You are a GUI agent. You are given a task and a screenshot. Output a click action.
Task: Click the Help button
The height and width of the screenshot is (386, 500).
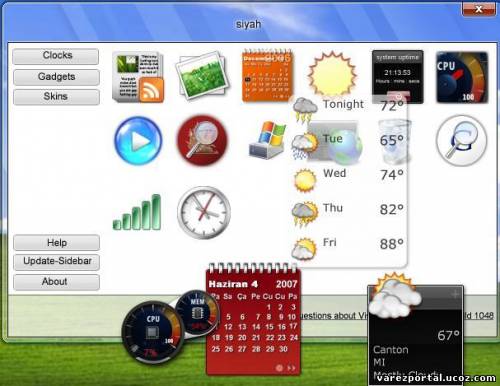pos(56,243)
